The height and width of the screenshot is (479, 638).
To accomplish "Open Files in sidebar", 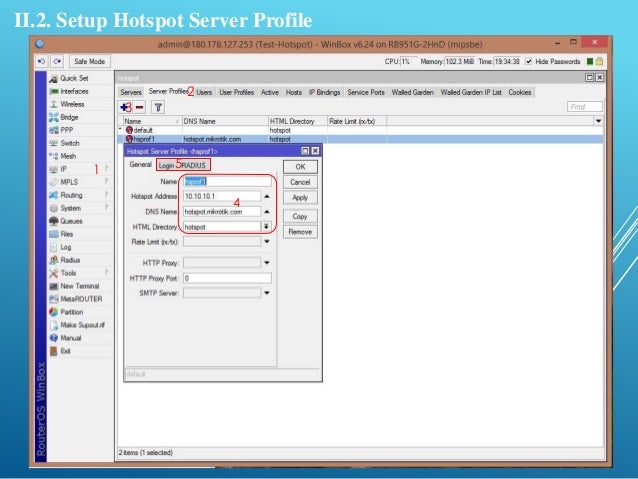I will click(66, 234).
